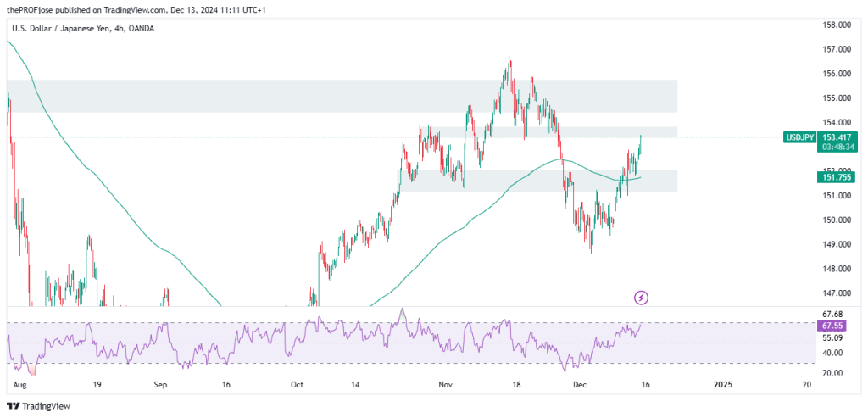Click the 149.000 price axis label
The height and width of the screenshot is (418, 868).
(x=837, y=244)
